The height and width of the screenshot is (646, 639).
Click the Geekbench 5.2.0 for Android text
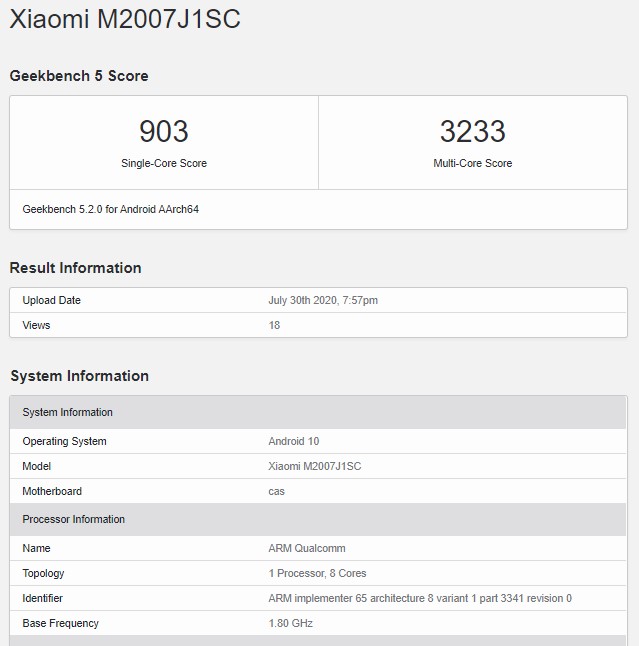point(110,210)
